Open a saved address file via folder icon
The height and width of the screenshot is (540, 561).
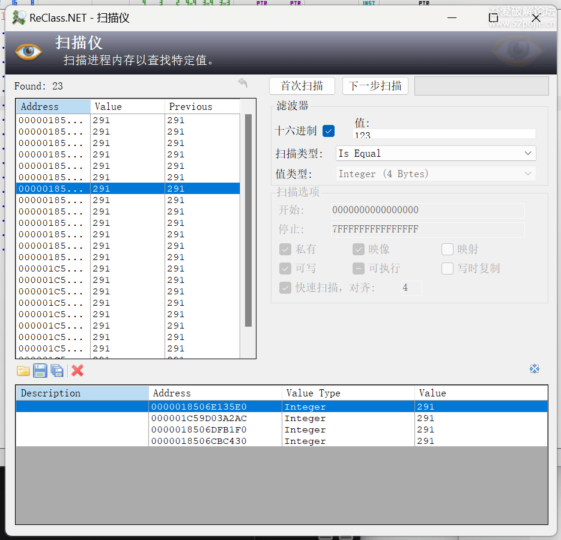pos(23,371)
